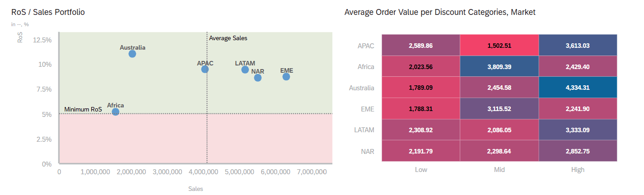The height and width of the screenshot is (195, 644).
Task: Select the High discount category column label
Action: [578, 170]
